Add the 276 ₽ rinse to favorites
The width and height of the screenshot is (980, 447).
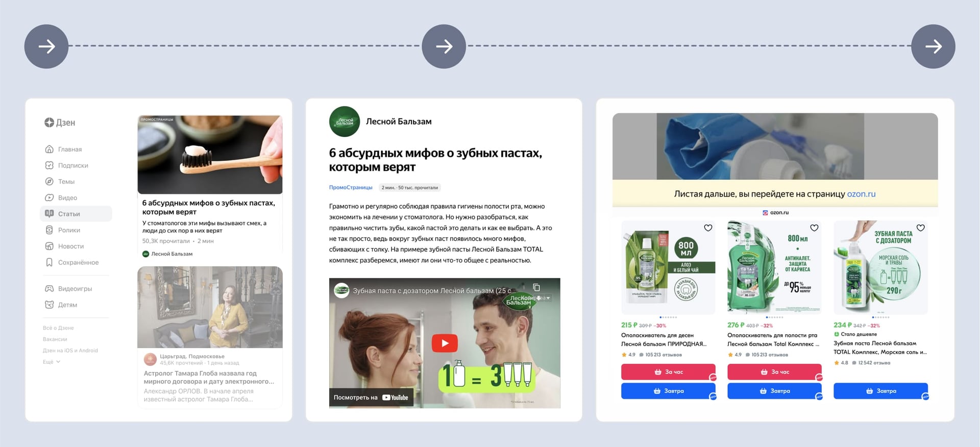pos(814,228)
